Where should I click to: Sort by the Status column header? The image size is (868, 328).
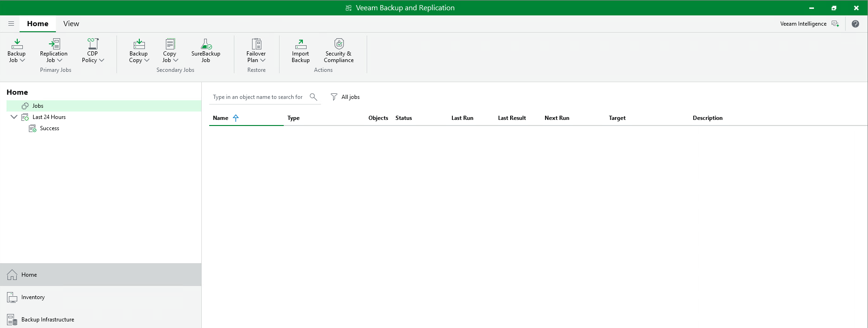[x=403, y=118]
